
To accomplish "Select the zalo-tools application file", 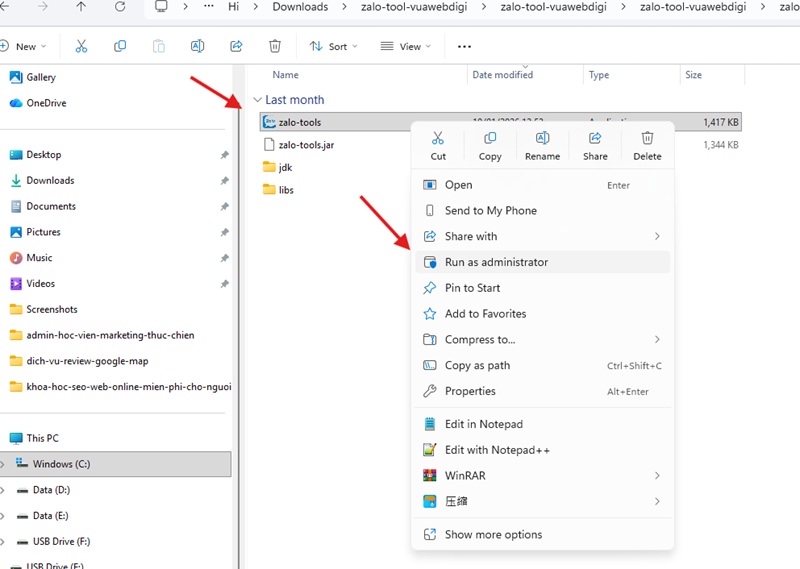I will (500, 122).
